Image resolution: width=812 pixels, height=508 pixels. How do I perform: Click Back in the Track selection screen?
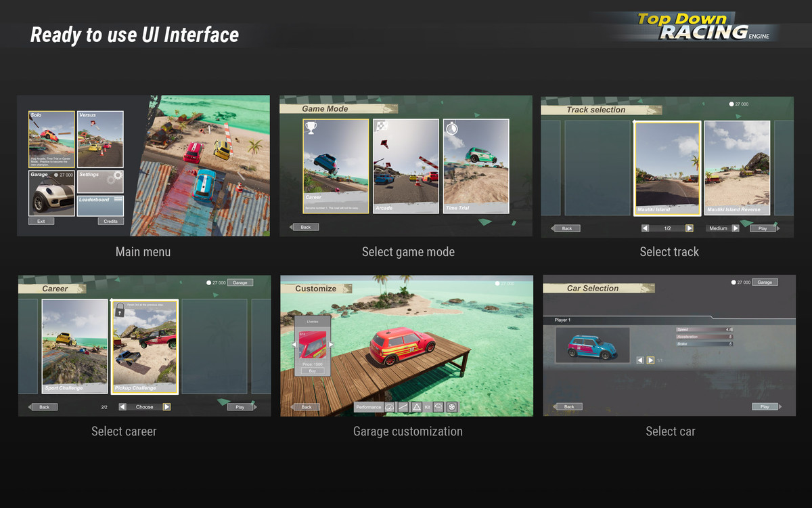tap(567, 228)
